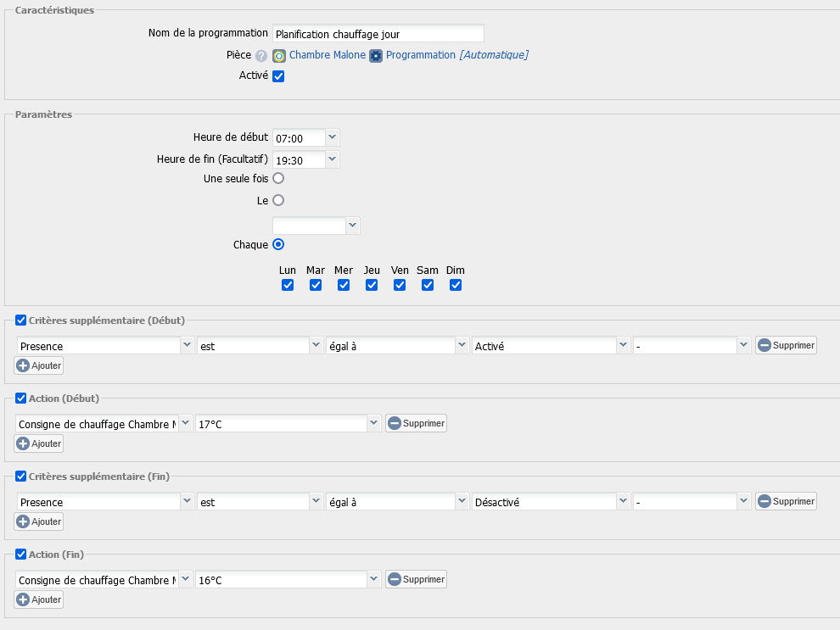Click the help icon next to Pièce

click(x=261, y=56)
